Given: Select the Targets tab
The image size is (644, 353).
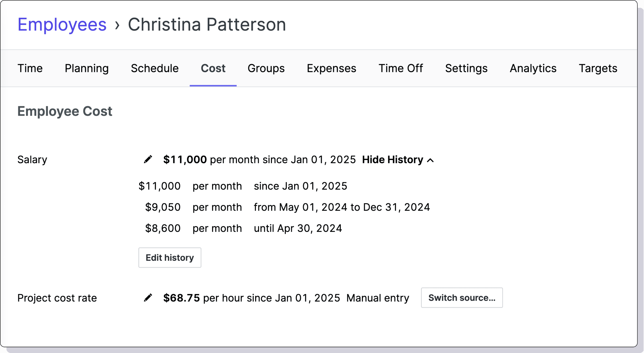Looking at the screenshot, I should click(x=598, y=68).
